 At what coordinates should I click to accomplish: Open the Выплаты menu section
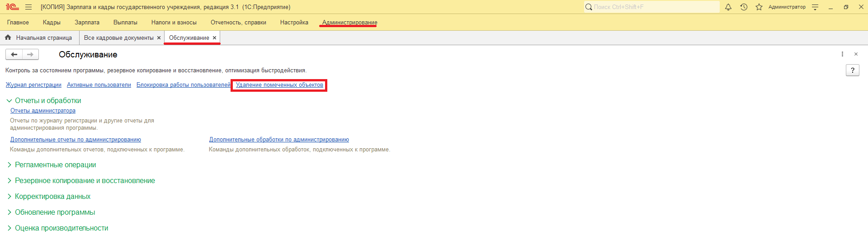click(125, 22)
